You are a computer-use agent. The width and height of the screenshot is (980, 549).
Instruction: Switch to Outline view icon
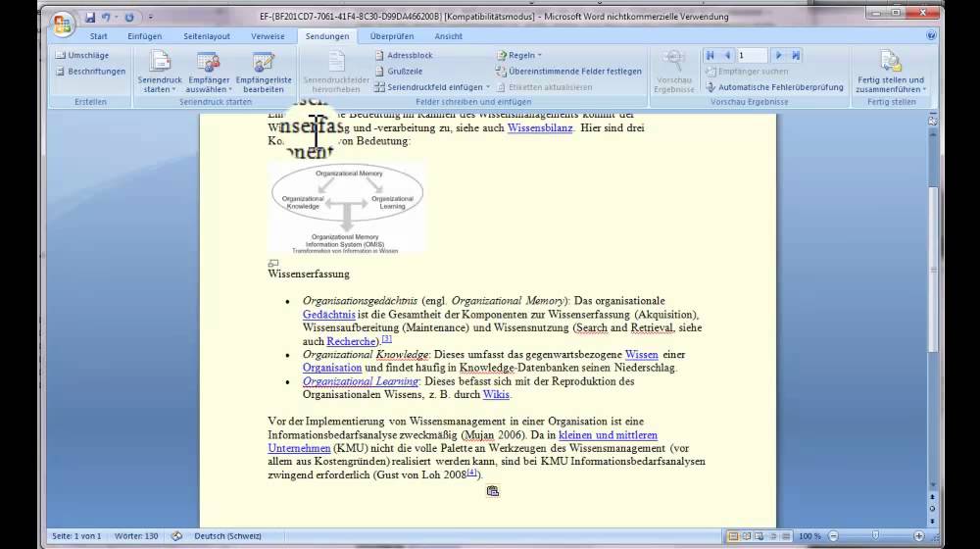(x=773, y=536)
